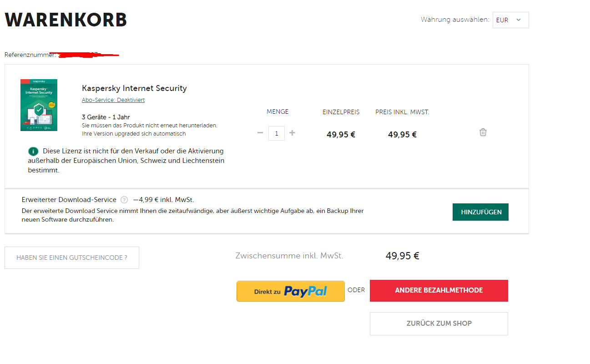590x364 pixels.
Task: Click the dropdown chevron next to EUR
Action: [x=519, y=20]
